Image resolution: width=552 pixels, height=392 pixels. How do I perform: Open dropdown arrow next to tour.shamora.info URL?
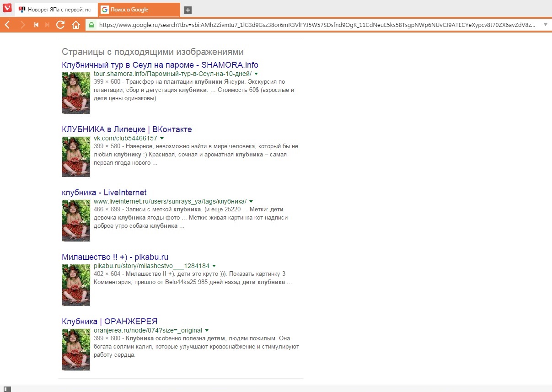[256, 74]
